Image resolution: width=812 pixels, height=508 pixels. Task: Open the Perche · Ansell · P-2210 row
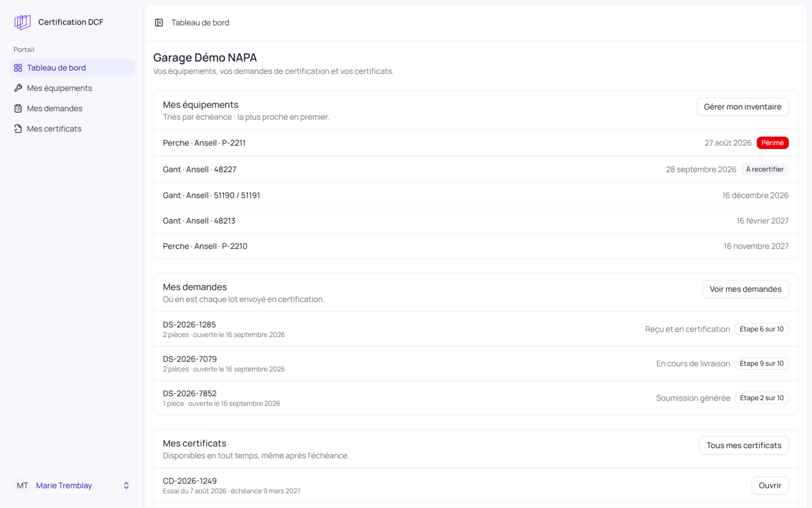coord(476,246)
